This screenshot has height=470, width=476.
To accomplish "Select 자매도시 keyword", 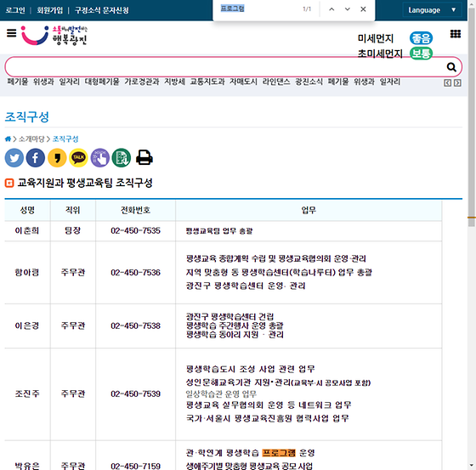I will click(x=243, y=82).
